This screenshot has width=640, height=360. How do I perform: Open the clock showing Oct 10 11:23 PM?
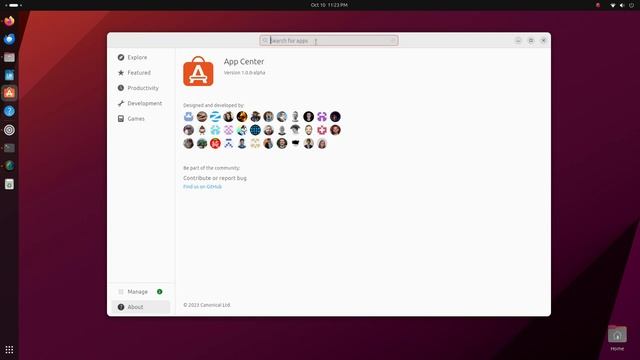(x=329, y=5)
